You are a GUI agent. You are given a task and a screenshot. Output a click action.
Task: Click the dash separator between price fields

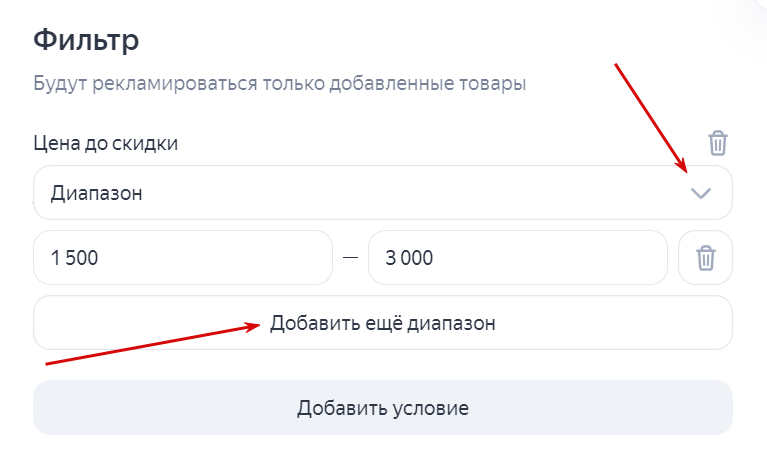click(x=350, y=258)
